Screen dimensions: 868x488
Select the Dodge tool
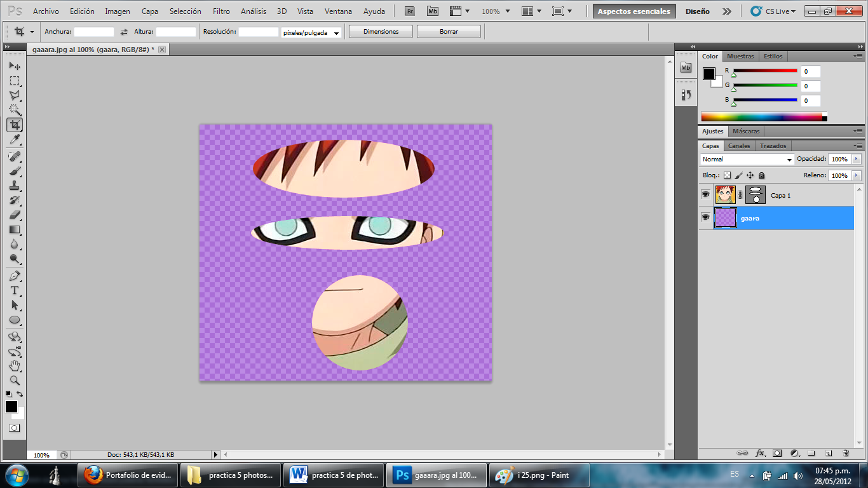(15, 259)
